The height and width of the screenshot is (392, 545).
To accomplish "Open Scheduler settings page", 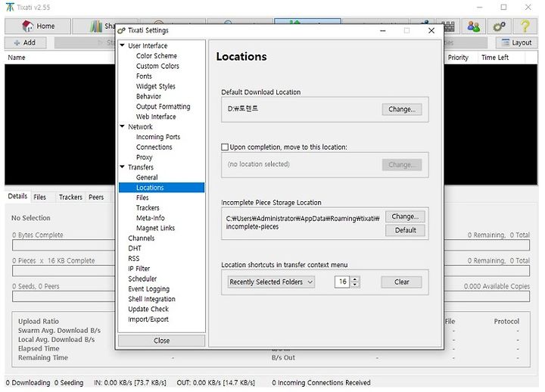I will click(x=142, y=278).
